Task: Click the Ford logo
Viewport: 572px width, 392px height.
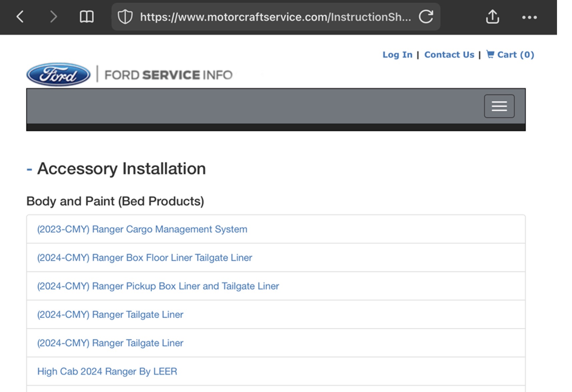Action: (57, 75)
